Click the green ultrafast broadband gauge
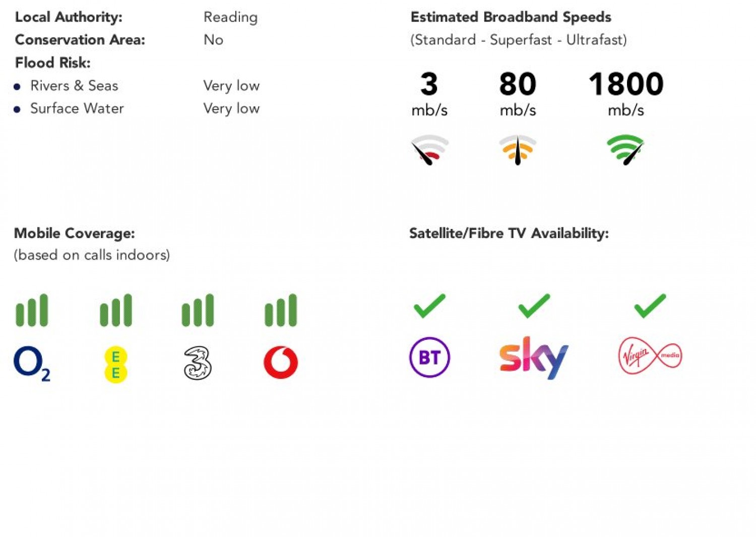756x537 pixels. [625, 150]
